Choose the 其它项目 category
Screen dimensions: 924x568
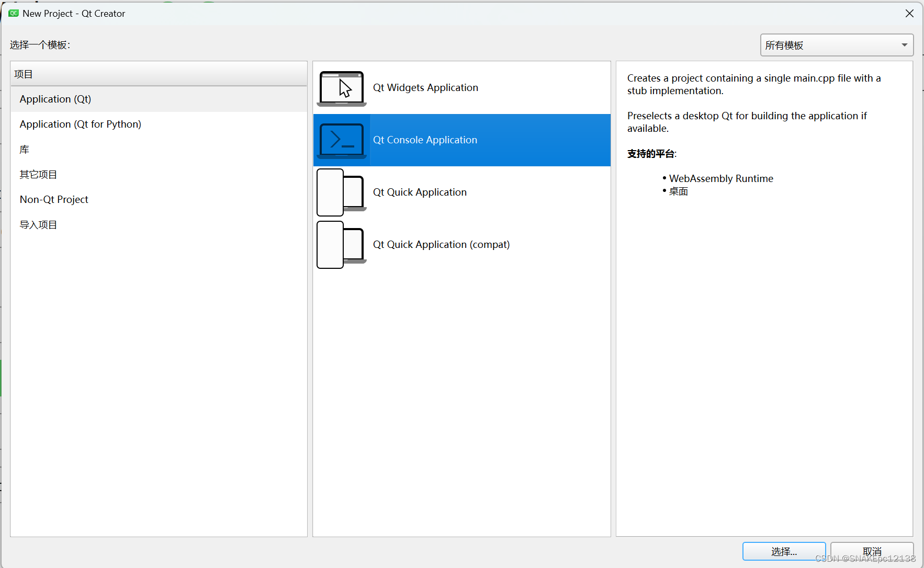pos(159,174)
